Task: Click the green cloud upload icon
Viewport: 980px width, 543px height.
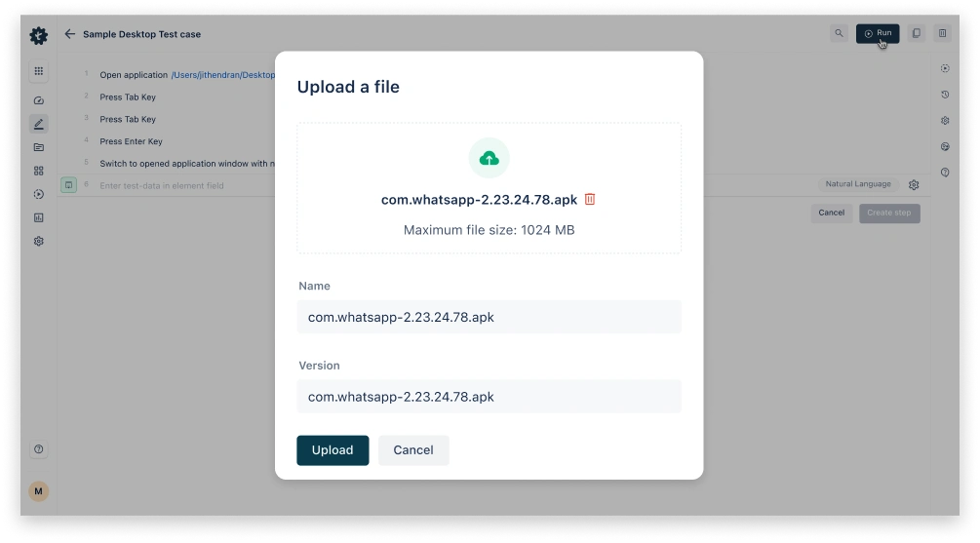Action: click(490, 158)
